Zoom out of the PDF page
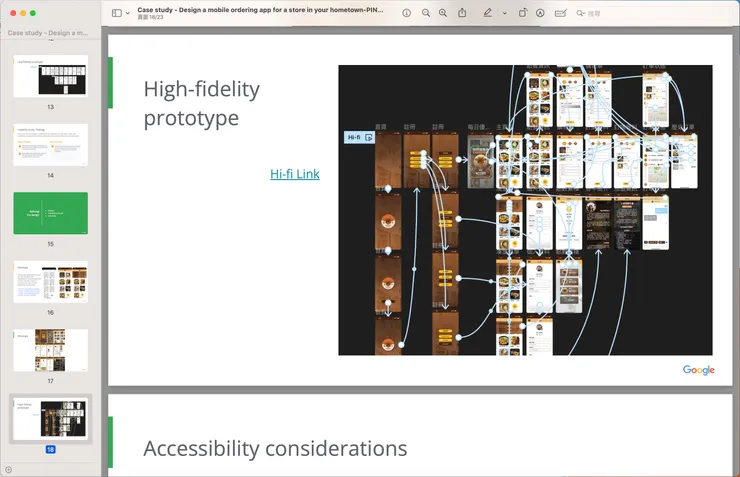 click(x=426, y=13)
